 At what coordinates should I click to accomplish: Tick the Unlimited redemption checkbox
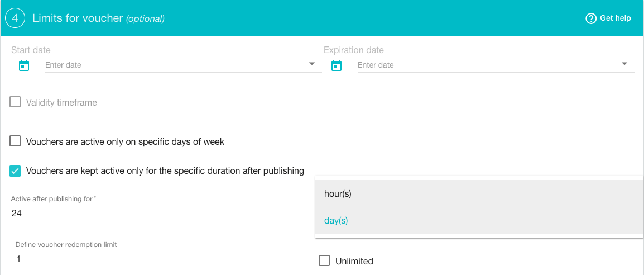pos(324,260)
